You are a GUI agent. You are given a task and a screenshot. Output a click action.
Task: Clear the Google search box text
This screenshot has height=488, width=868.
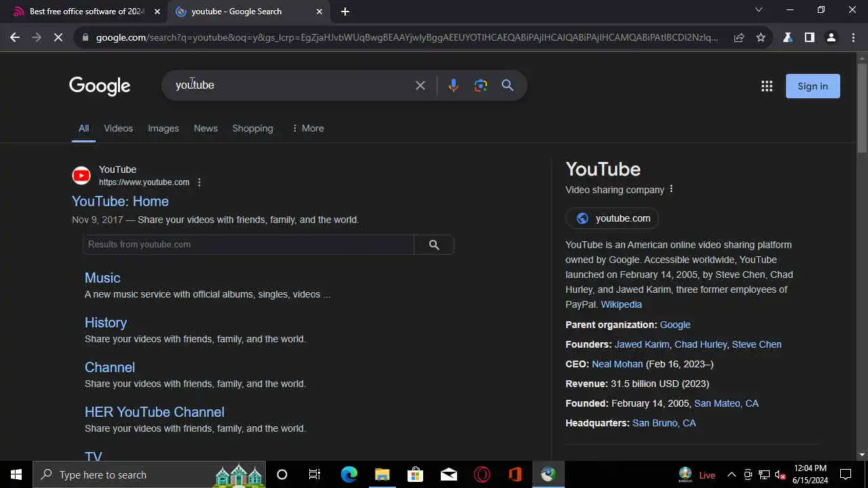click(420, 85)
